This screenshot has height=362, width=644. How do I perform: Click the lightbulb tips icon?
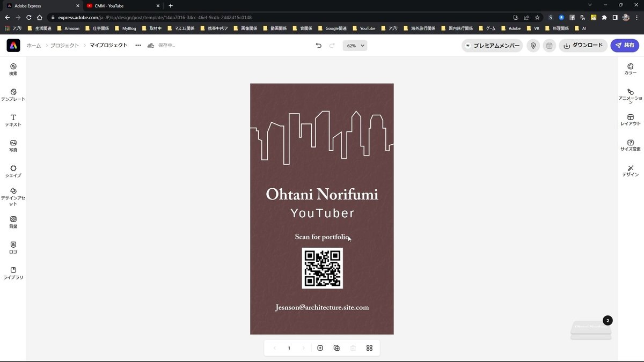tap(533, 46)
